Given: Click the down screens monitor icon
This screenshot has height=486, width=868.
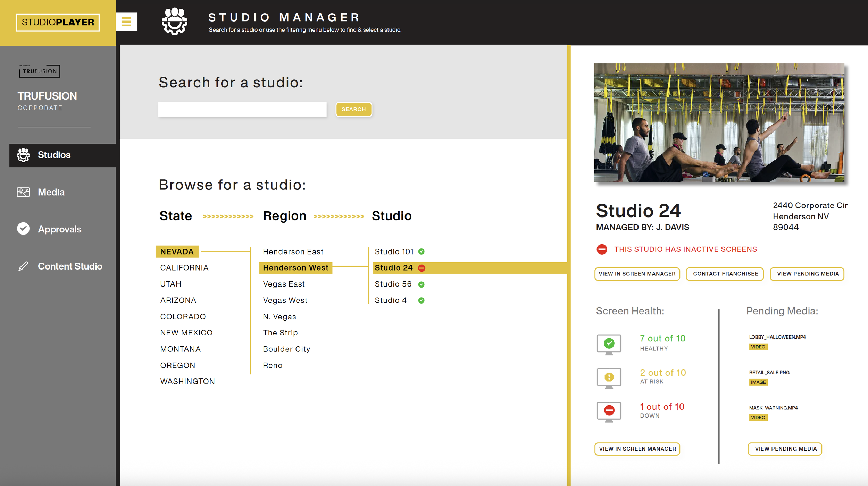Looking at the screenshot, I should 609,411.
